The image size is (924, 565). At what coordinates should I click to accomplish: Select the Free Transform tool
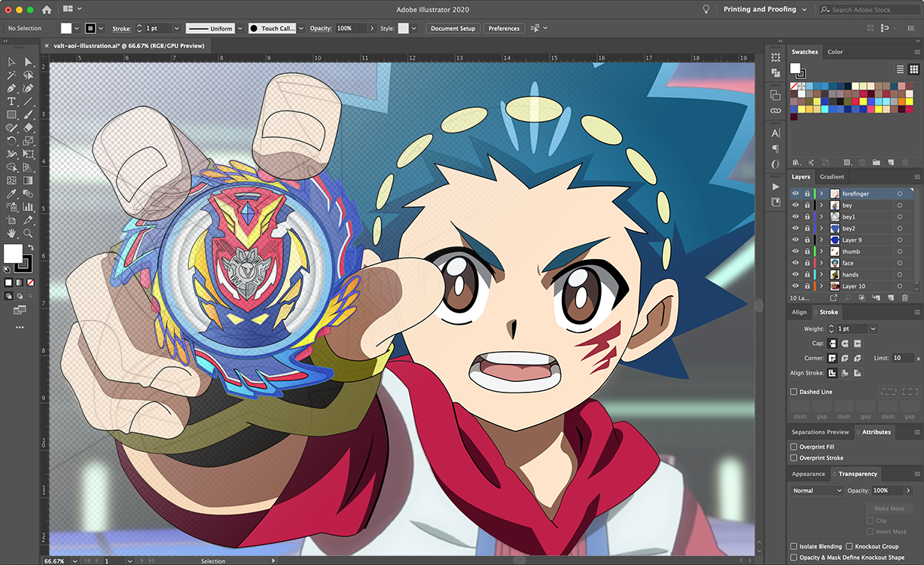(28, 154)
